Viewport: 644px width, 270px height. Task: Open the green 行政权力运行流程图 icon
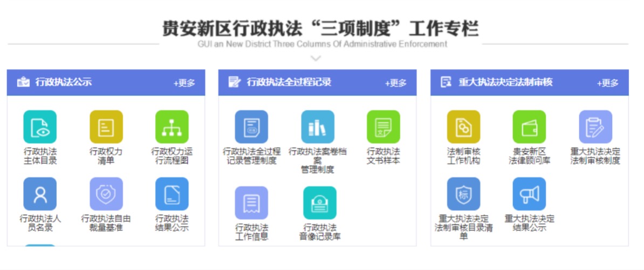pos(172,127)
